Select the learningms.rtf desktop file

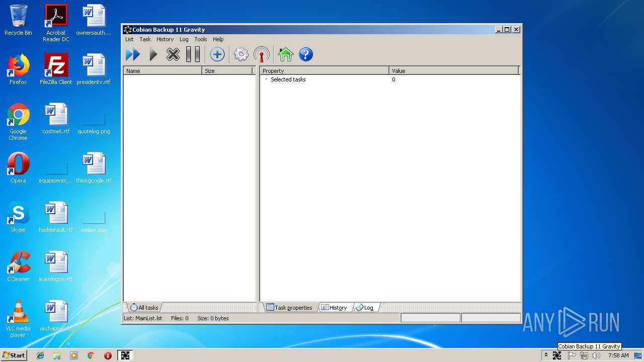click(56, 266)
